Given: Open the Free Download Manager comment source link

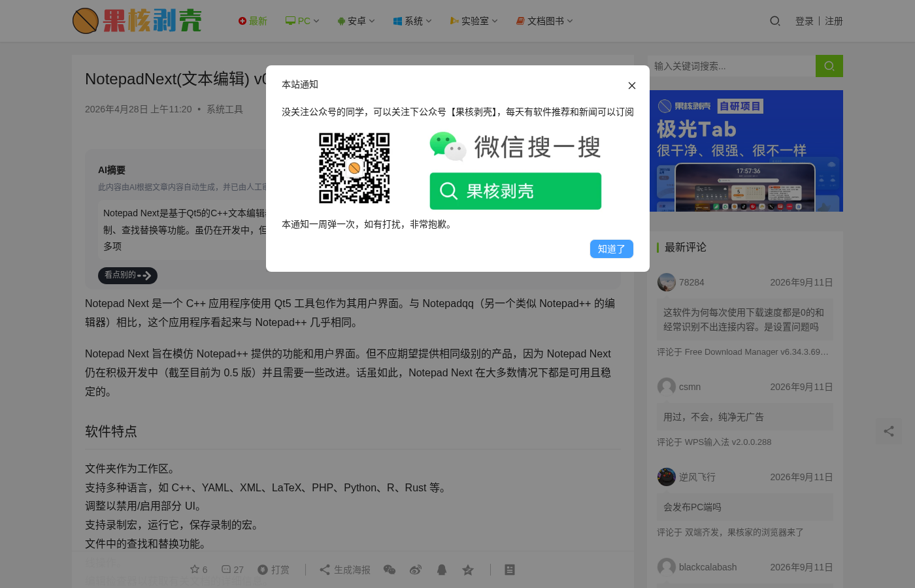Looking at the screenshot, I should (756, 352).
